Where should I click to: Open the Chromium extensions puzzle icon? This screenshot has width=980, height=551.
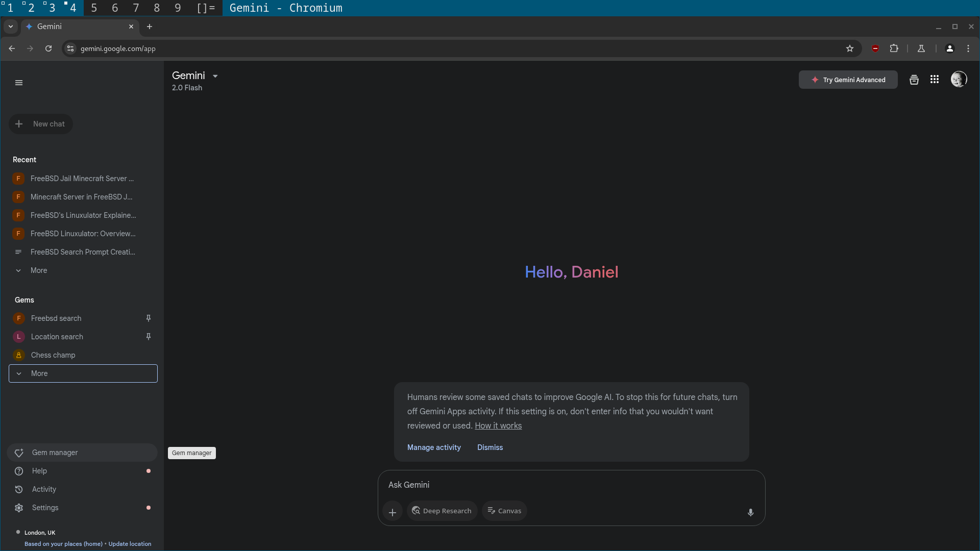(x=894, y=48)
